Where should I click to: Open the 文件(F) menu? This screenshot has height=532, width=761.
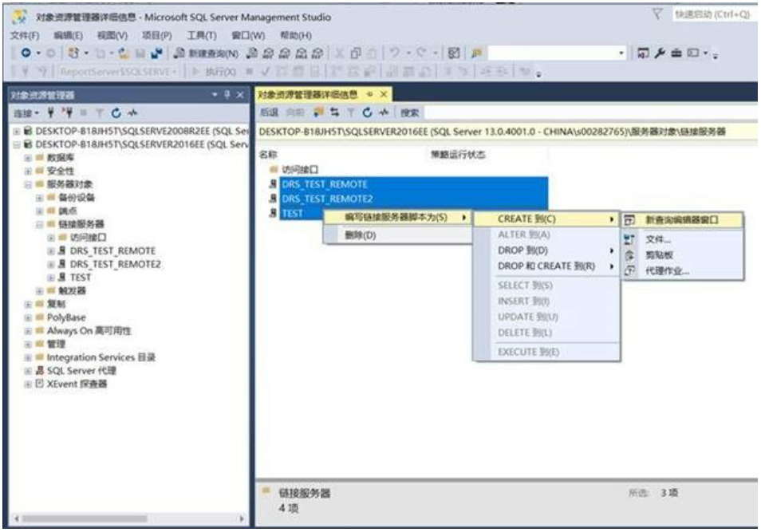(25, 35)
